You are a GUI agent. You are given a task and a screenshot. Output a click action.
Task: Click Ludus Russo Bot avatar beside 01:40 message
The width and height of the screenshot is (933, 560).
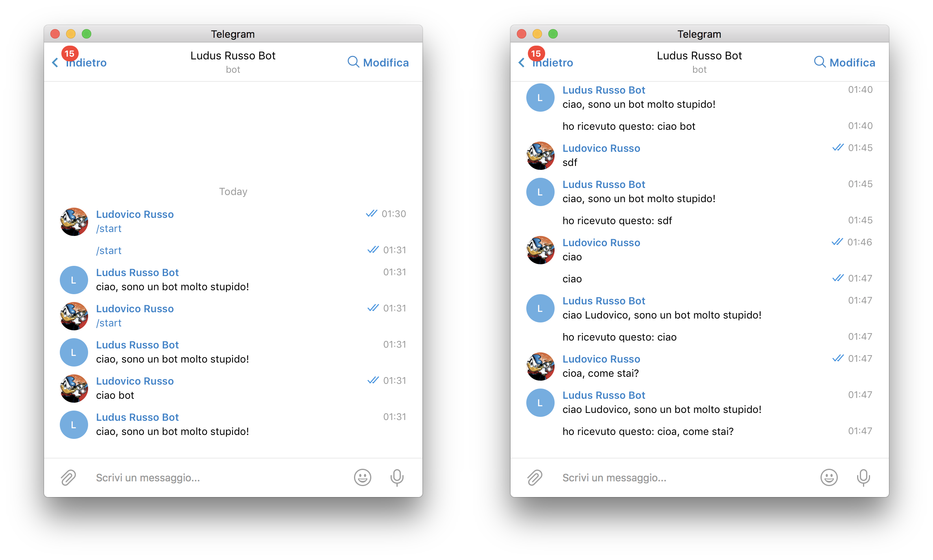pyautogui.click(x=540, y=98)
